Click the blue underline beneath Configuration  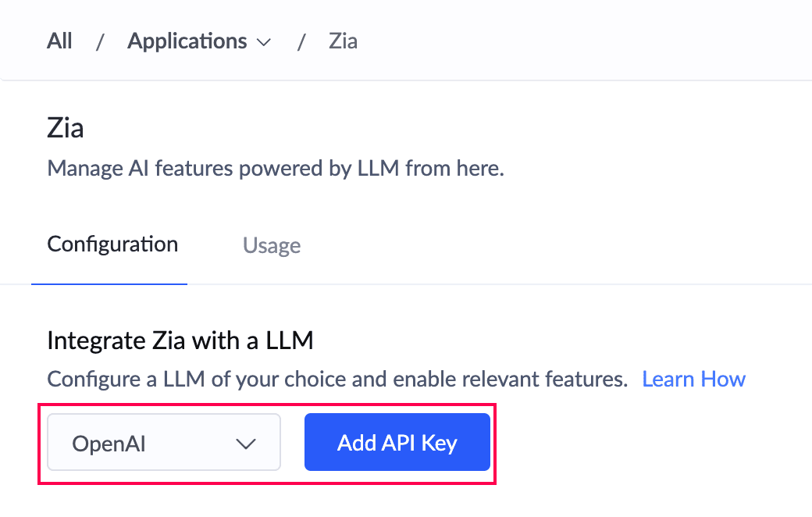click(109, 283)
